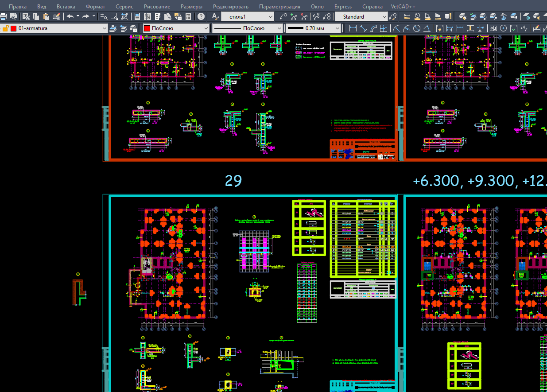This screenshot has height=392, width=547.
Task: Open the Окно menu
Action: [x=317, y=6]
